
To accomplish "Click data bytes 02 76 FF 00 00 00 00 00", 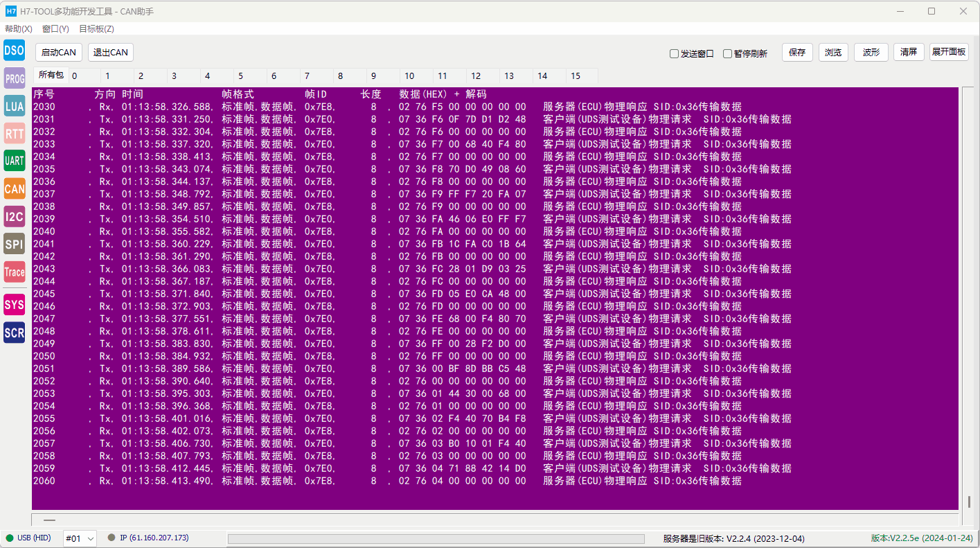I will pos(463,356).
